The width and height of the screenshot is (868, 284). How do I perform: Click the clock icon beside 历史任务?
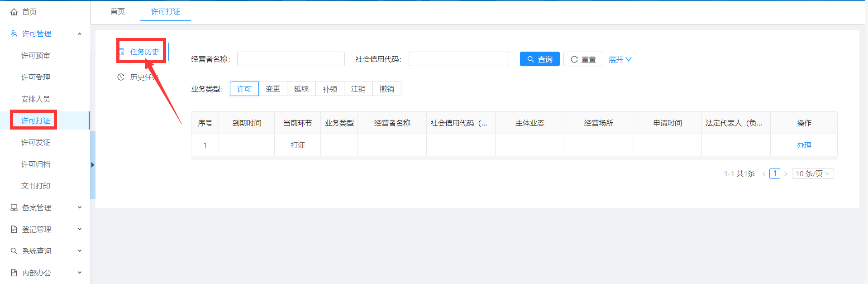[x=121, y=77]
